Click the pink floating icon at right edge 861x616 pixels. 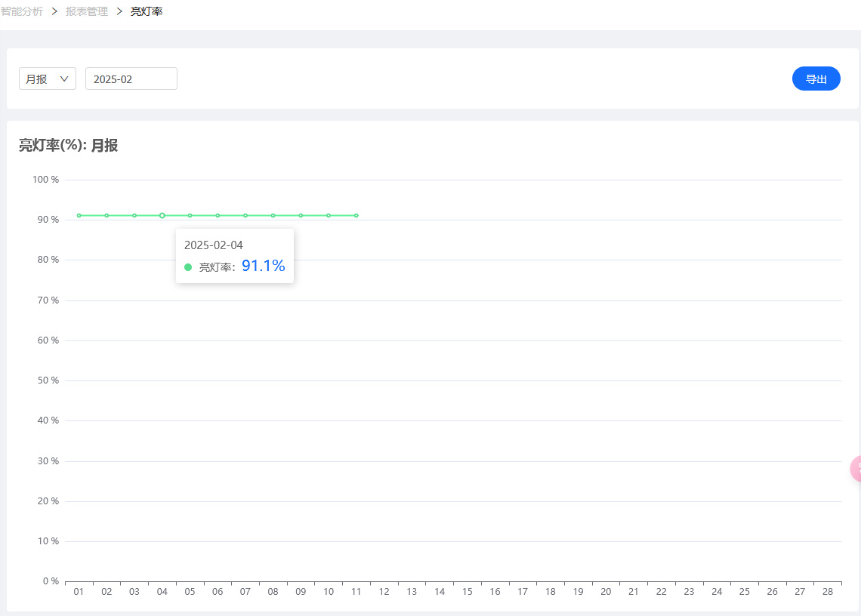click(x=856, y=468)
